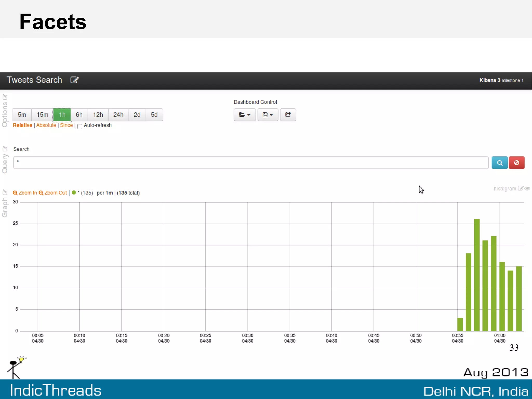Open the load dashboard folder dropdown

pos(244,115)
